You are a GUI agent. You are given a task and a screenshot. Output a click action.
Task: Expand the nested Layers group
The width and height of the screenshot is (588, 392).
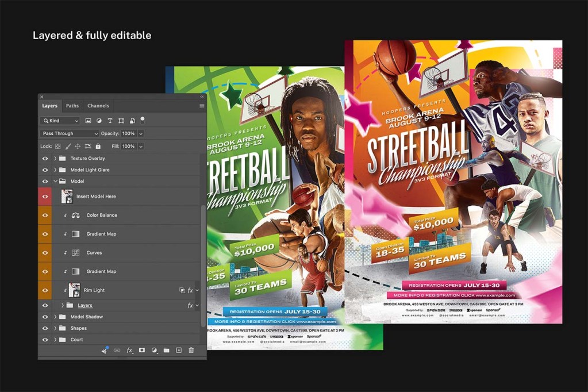[x=63, y=306]
